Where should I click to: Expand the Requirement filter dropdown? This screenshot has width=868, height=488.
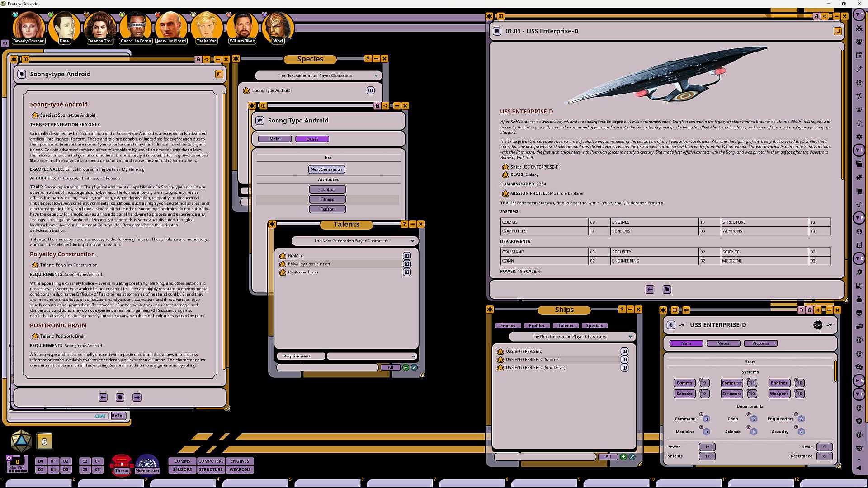[x=413, y=357]
